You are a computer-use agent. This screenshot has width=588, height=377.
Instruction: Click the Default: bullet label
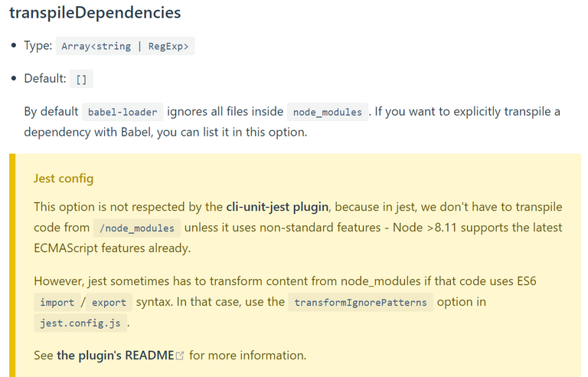tap(45, 78)
